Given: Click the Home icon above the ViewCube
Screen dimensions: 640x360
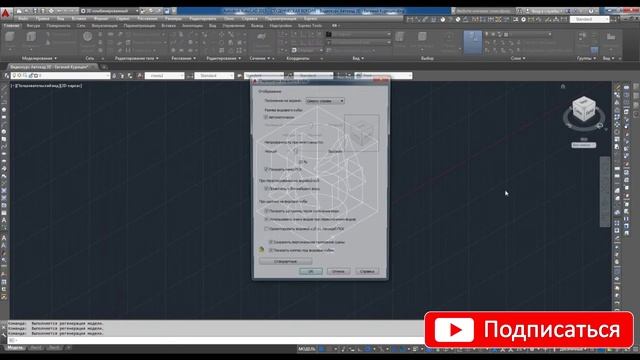Looking at the screenshot, I should tap(563, 87).
